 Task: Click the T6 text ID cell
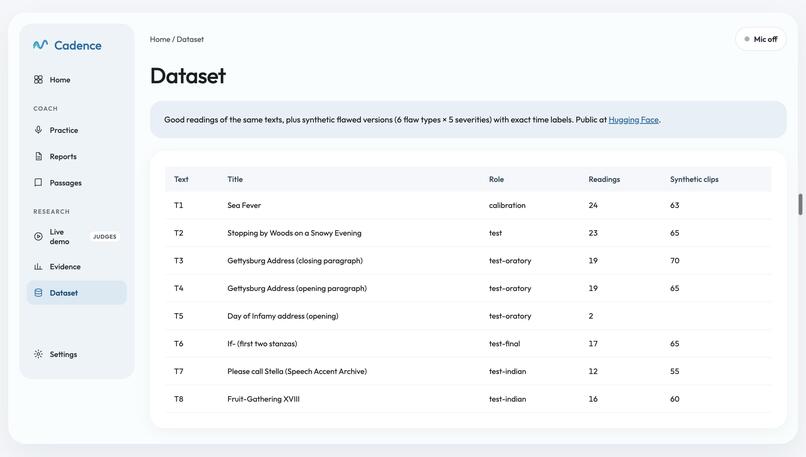coord(178,343)
